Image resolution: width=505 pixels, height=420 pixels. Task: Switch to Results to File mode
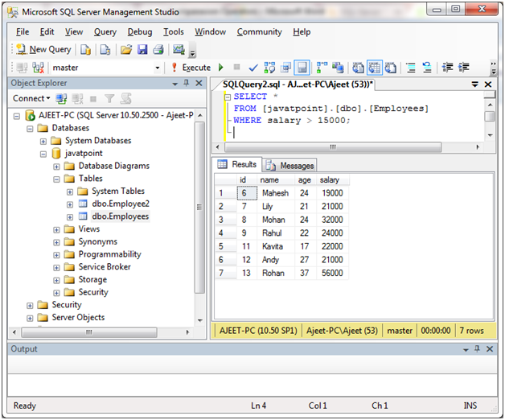(390, 68)
